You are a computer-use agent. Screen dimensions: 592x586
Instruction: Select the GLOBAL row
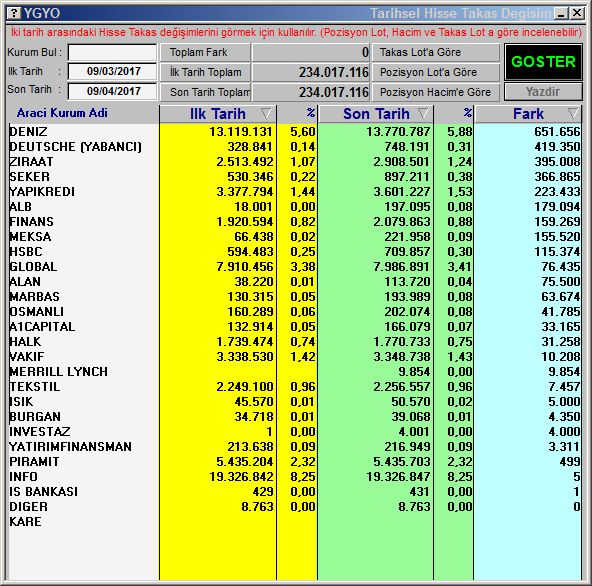(294, 267)
